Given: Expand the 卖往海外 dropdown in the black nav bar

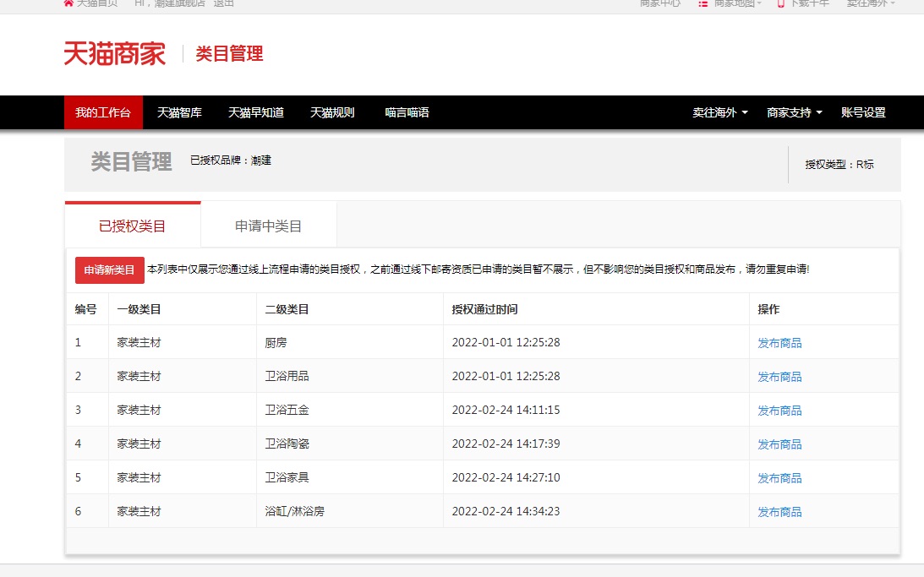Looking at the screenshot, I should click(720, 112).
